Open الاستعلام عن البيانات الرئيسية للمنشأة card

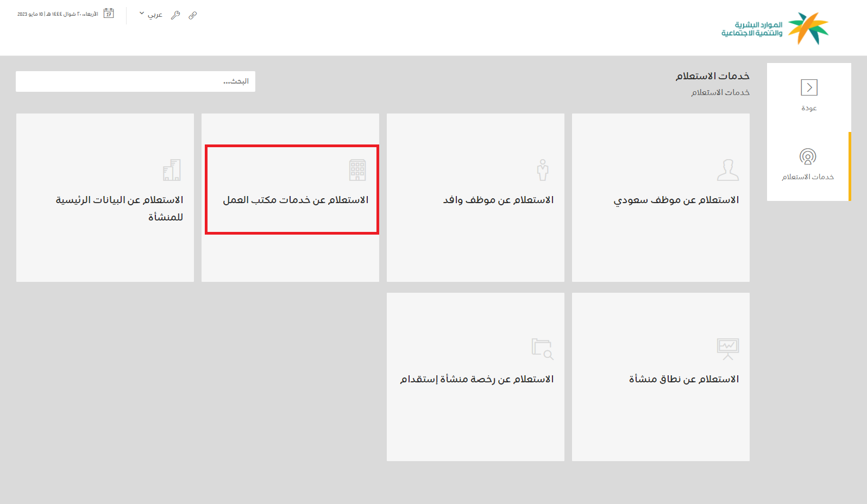[105, 198]
